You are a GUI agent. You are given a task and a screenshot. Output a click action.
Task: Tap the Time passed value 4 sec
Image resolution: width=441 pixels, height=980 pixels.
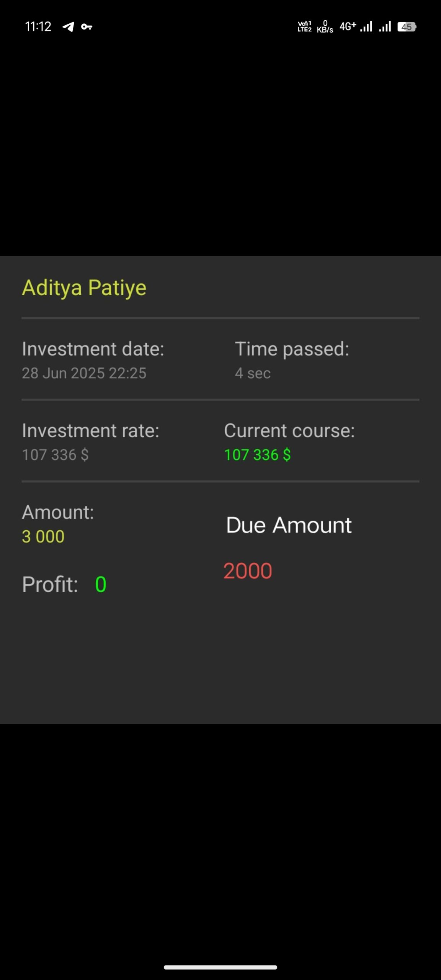pos(253,373)
